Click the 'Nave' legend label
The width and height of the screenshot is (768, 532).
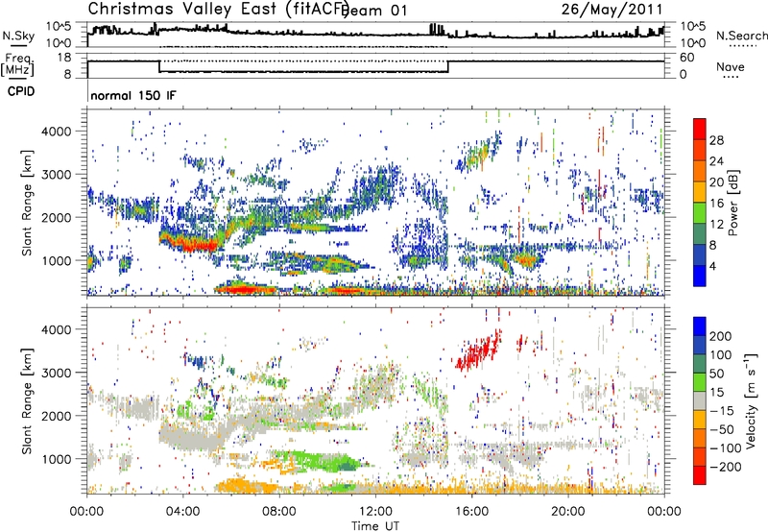[x=731, y=66]
